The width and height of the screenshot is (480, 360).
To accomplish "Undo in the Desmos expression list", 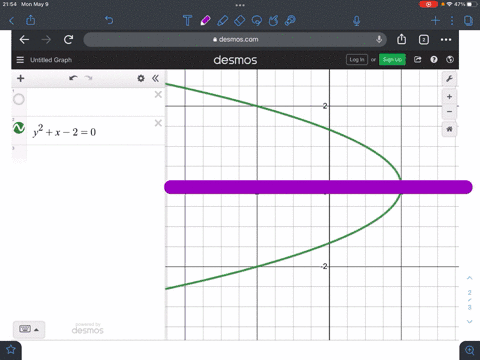I will 73,78.
